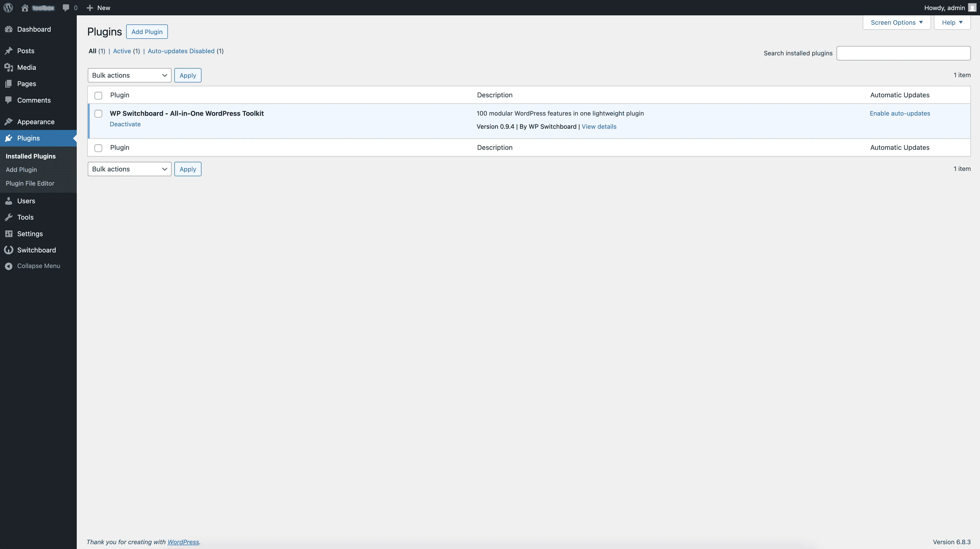Check the select-all plugins checkbox
Screen dimensions: 980x549
[98, 95]
